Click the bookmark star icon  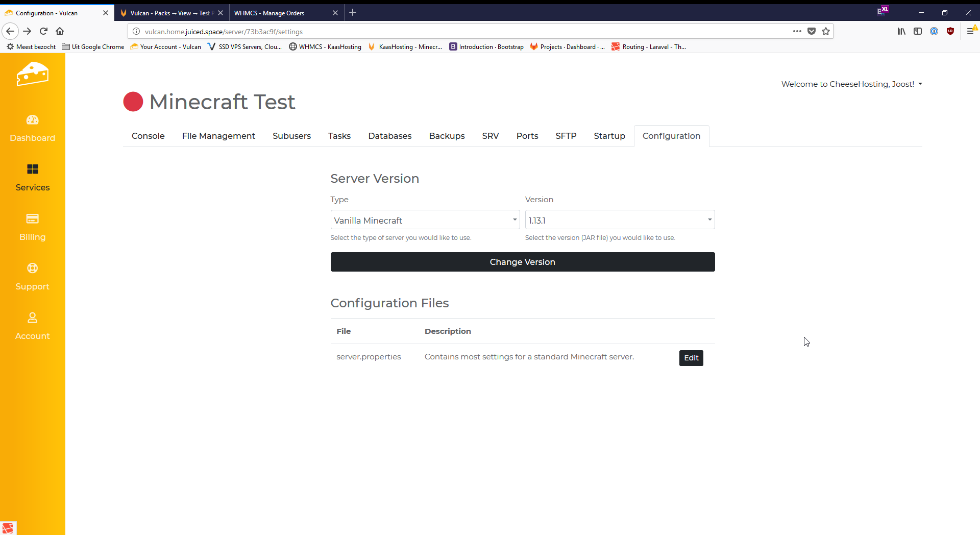click(826, 31)
